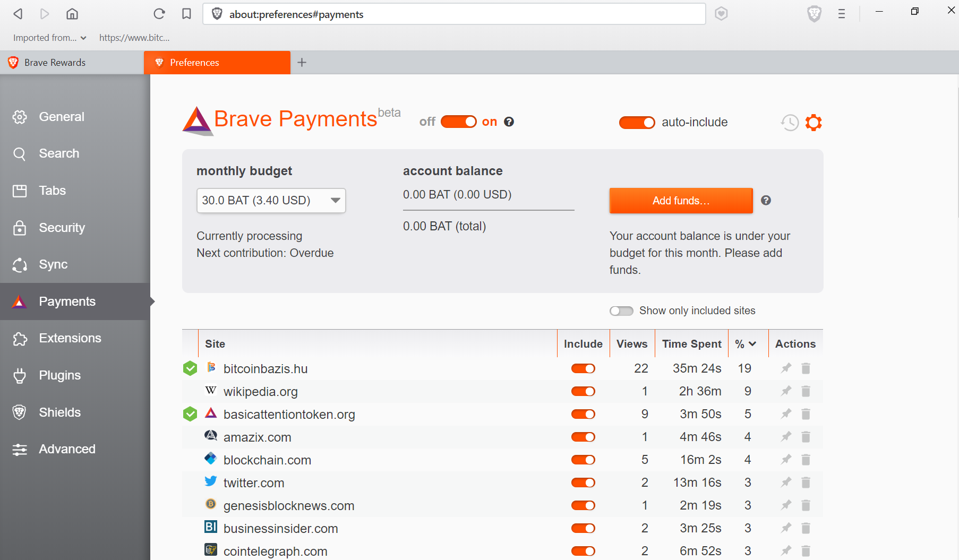Screen dimensions: 959x560
Task: Open Brave Payments settings gear
Action: 814,123
